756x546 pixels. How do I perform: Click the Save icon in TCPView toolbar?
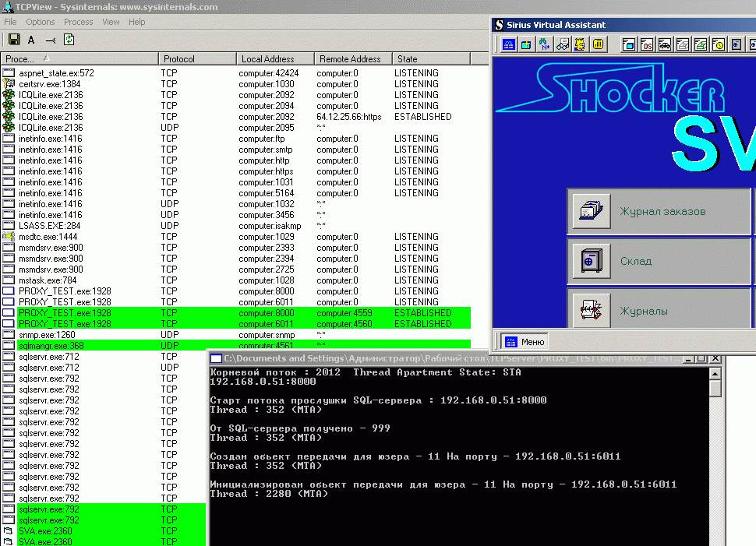click(14, 40)
